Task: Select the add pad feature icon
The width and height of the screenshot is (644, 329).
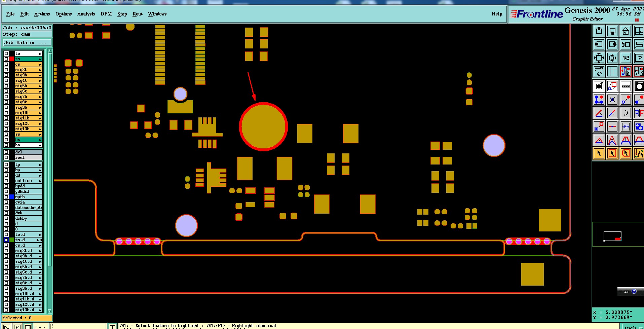Action: tap(599, 86)
